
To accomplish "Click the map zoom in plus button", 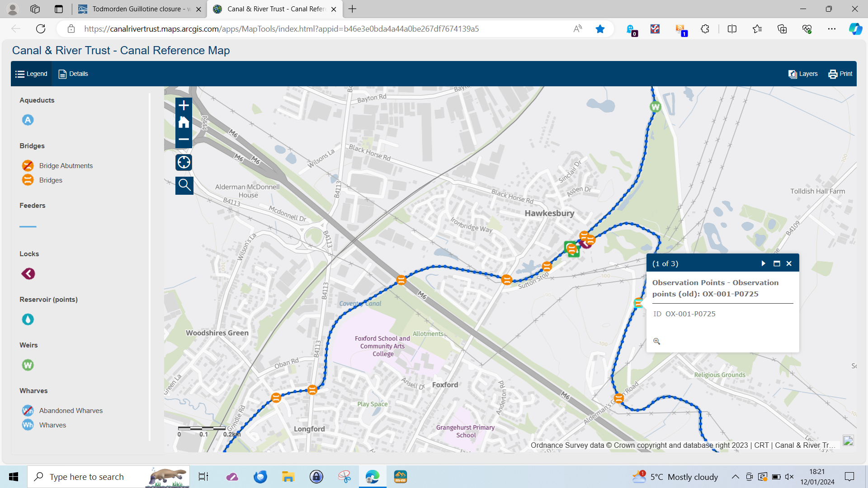I will tap(184, 106).
